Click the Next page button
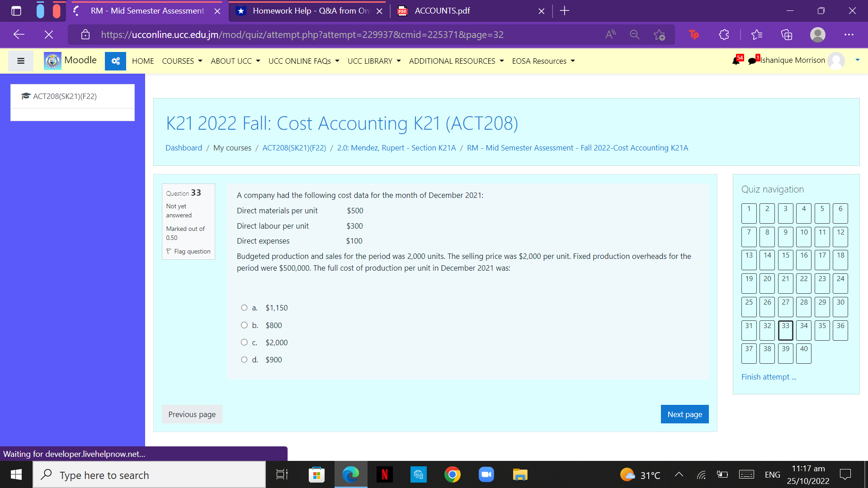The image size is (868, 488). (x=684, y=414)
